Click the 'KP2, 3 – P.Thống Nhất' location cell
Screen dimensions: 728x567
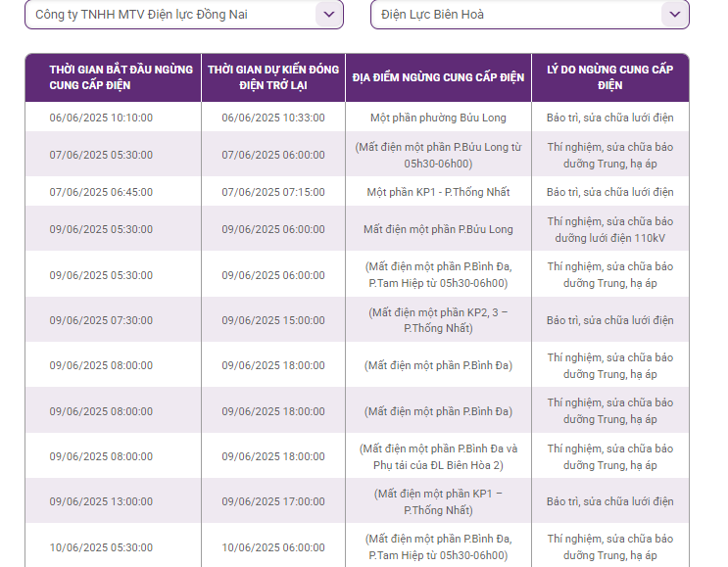[438, 320]
